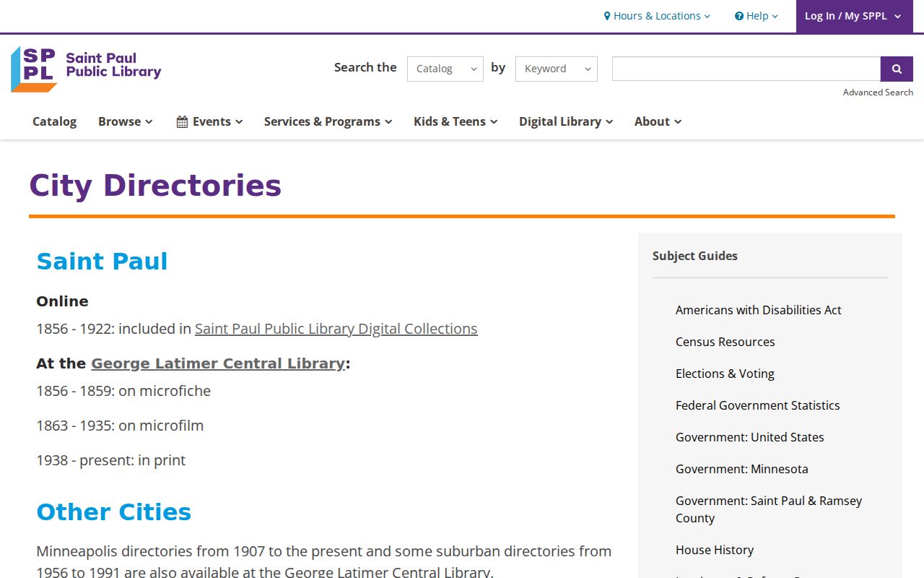Click the '1863 - 1935: on microfilm' line
This screenshot has width=924, height=578.
pyautogui.click(x=120, y=426)
